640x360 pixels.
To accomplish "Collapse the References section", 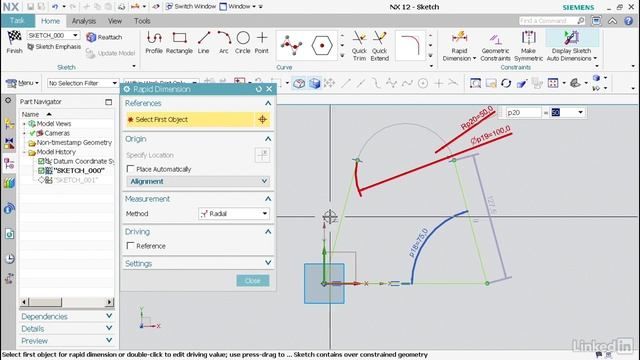I will (x=268, y=103).
